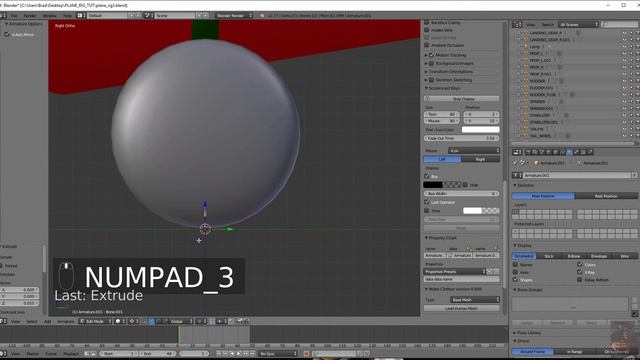640x360 pixels.
Task: Open the 3D viewport shading mode selector
Action: click(120, 321)
